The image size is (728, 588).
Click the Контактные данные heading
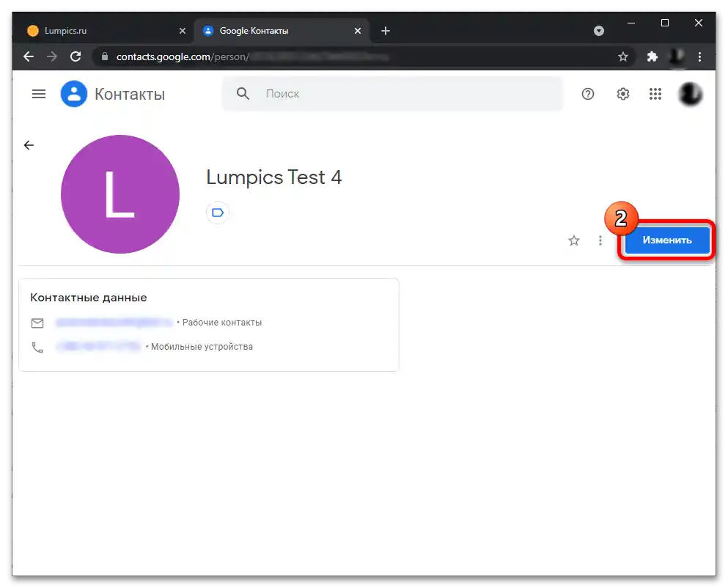(89, 297)
